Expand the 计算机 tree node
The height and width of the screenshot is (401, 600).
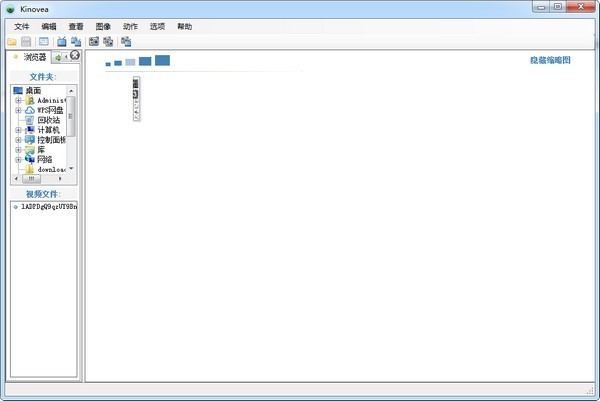tap(18, 130)
